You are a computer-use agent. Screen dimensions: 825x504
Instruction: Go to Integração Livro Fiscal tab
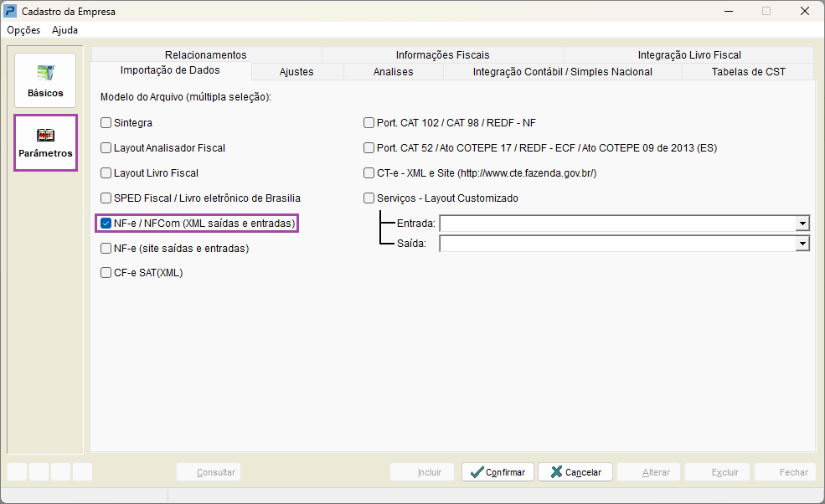(x=688, y=55)
